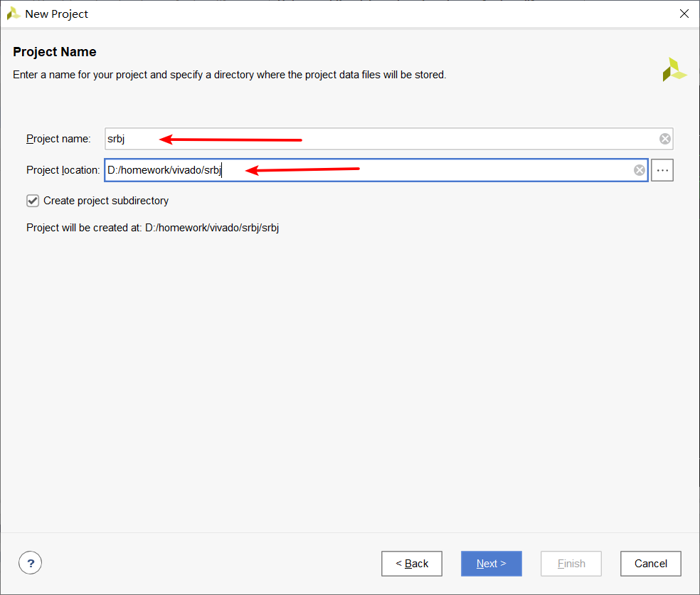
Task: Proceed with the Next button
Action: (491, 564)
